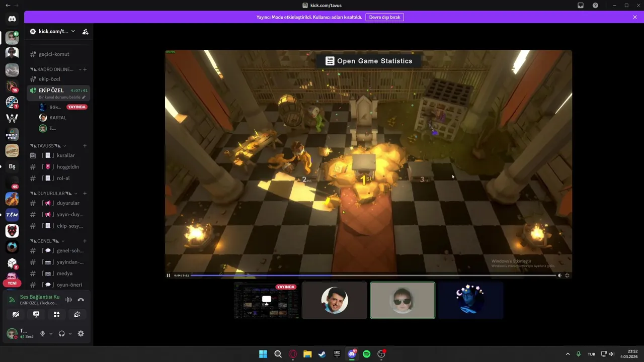
Task: Open the crossed globe server icon
Action: coord(12,102)
